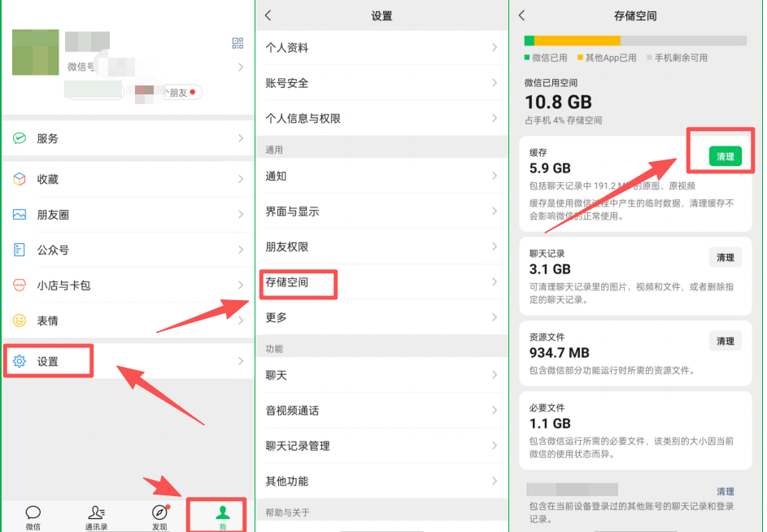Click the 公众号 document icon
Viewport: 767px width, 532px height.
point(19,250)
